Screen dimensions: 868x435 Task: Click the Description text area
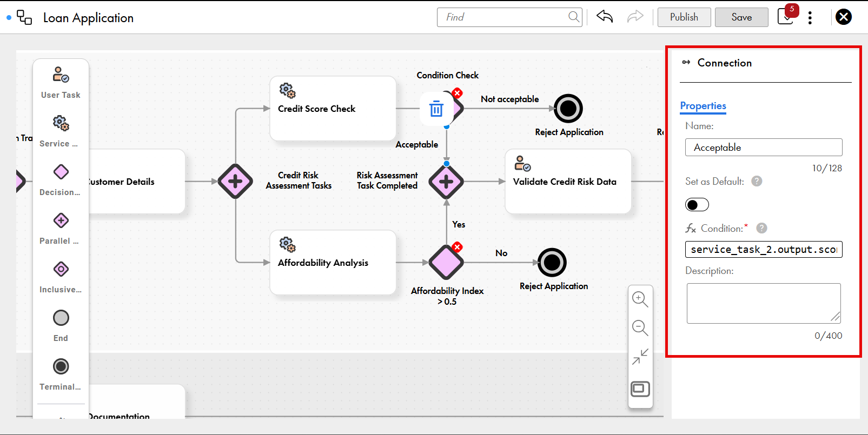(764, 303)
